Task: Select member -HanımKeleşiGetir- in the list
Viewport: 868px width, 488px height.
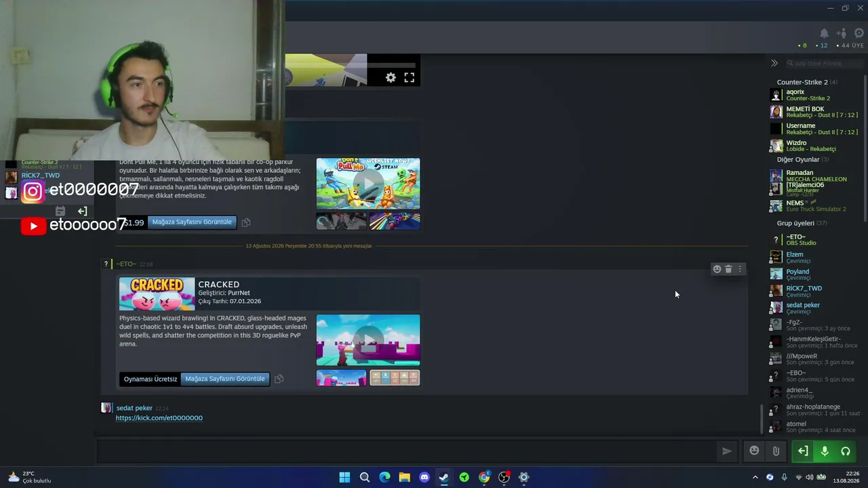Action: [x=816, y=342]
